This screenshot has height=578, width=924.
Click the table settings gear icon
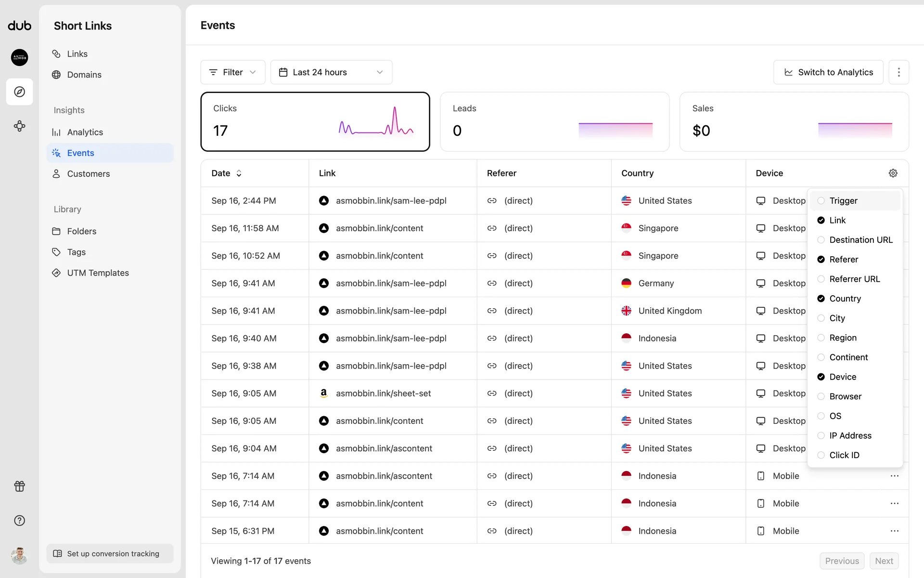[893, 173]
